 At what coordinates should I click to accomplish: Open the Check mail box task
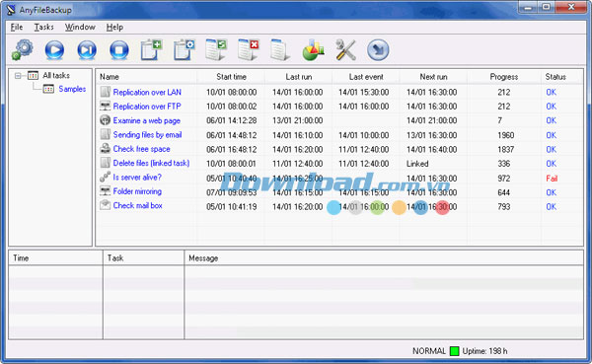[138, 206]
